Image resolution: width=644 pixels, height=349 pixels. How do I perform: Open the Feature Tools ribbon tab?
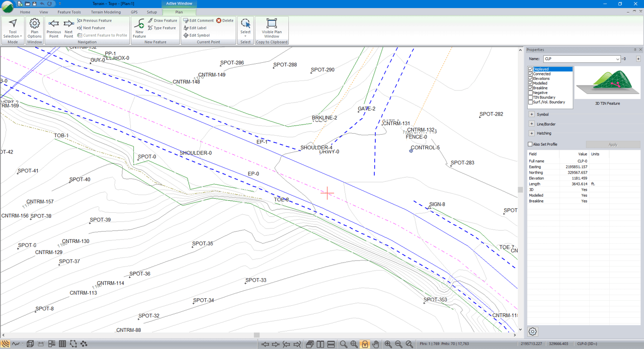click(x=69, y=12)
